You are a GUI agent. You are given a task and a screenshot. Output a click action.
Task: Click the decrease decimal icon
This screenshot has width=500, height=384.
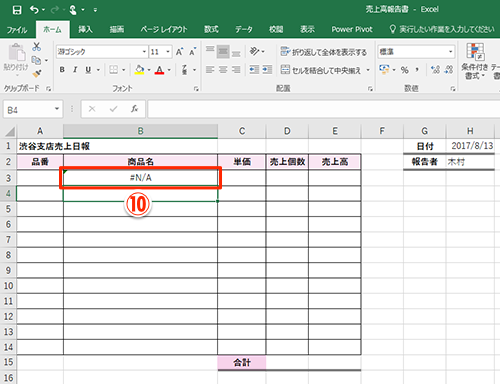click(x=449, y=70)
